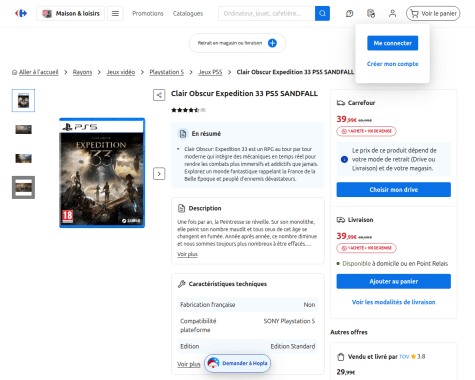Open the hamburger menu

[115, 13]
